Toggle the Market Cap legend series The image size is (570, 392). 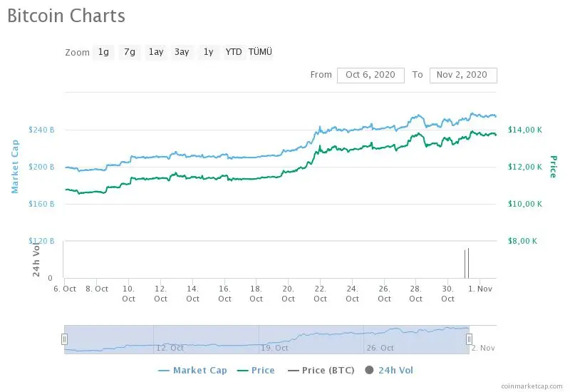pyautogui.click(x=192, y=370)
